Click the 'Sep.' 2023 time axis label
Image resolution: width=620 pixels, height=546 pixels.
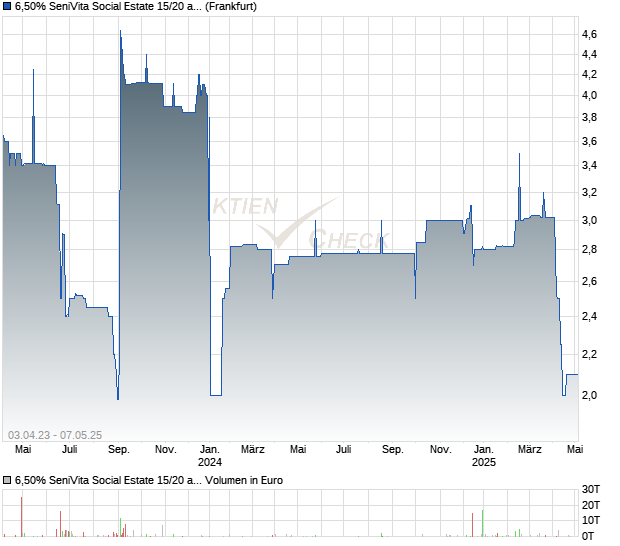[119, 450]
